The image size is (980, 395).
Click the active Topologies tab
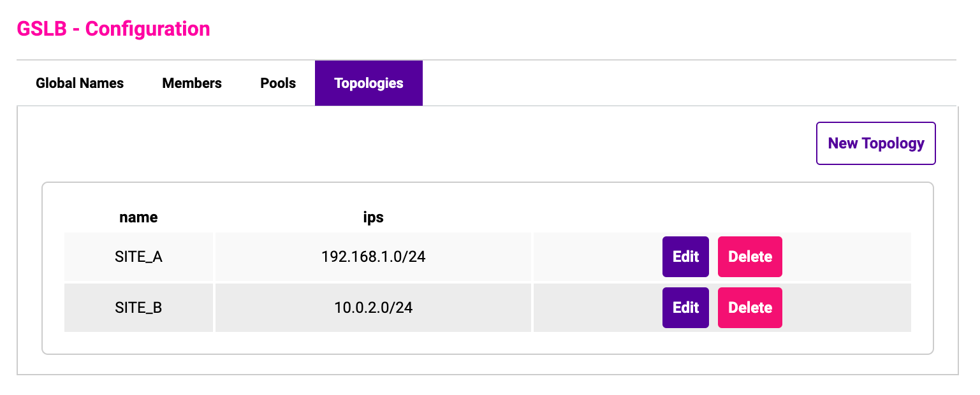[369, 83]
